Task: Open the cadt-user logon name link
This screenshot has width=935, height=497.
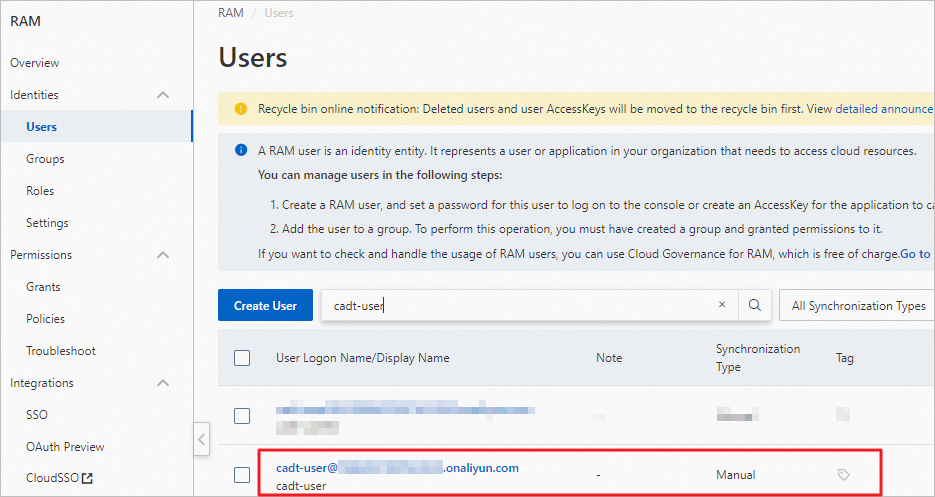Action: click(397, 468)
